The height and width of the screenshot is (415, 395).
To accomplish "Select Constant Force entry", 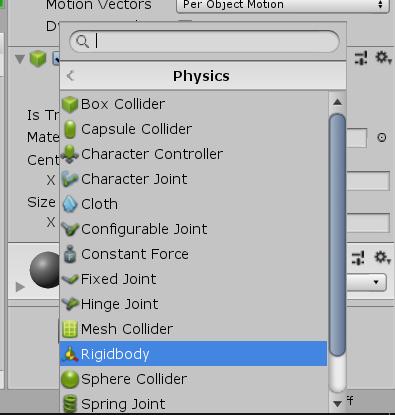I will [x=194, y=254].
